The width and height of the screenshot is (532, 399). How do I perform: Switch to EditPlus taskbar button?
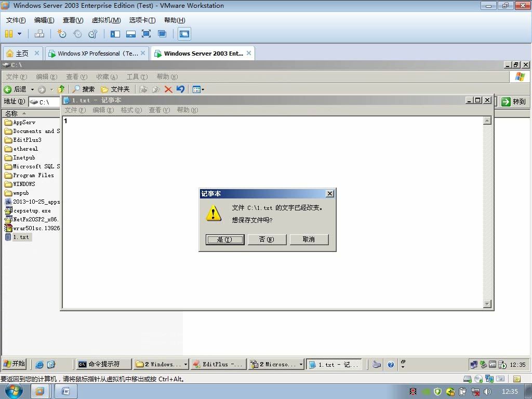[219, 364]
